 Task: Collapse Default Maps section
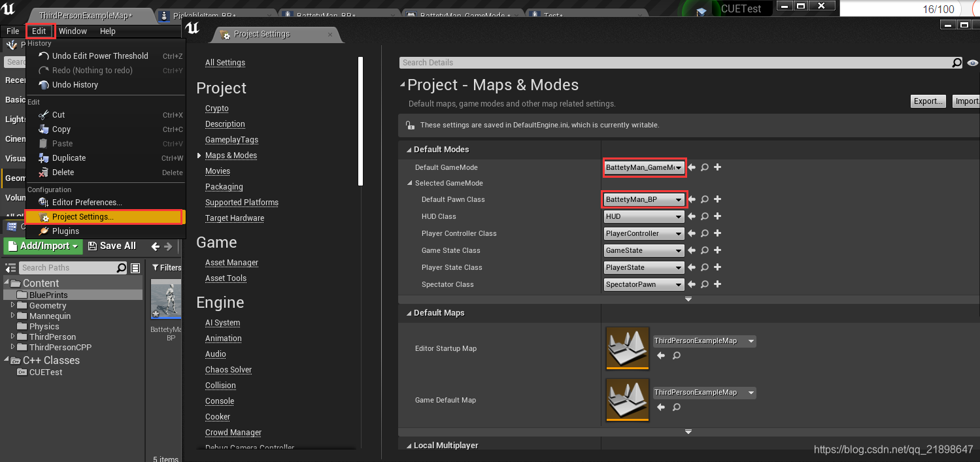click(409, 313)
